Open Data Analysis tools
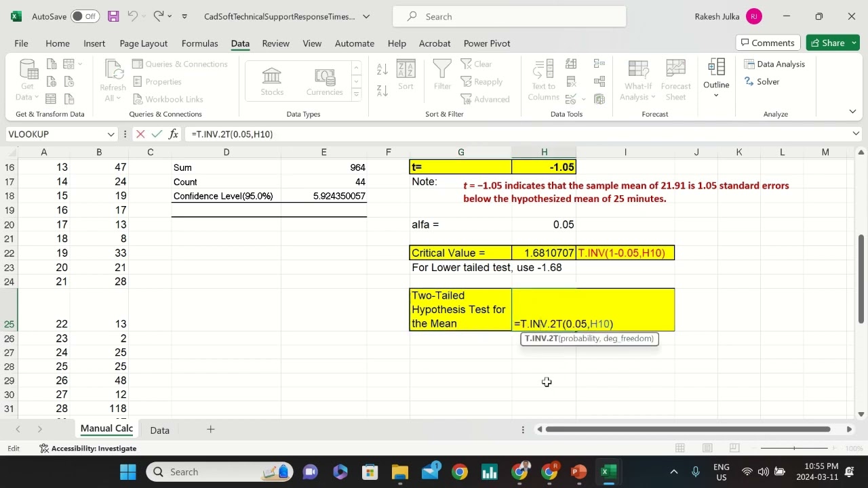Image resolution: width=868 pixels, height=488 pixels. pyautogui.click(x=774, y=64)
